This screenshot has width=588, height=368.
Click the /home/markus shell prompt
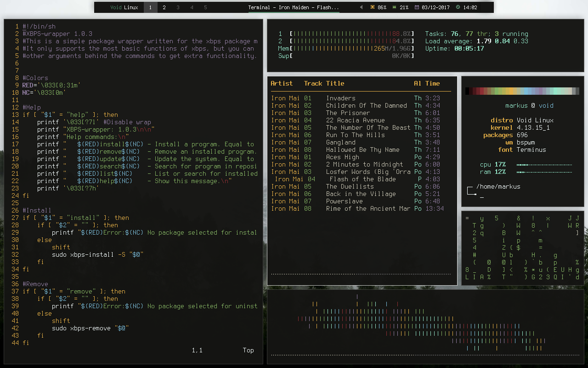(498, 186)
